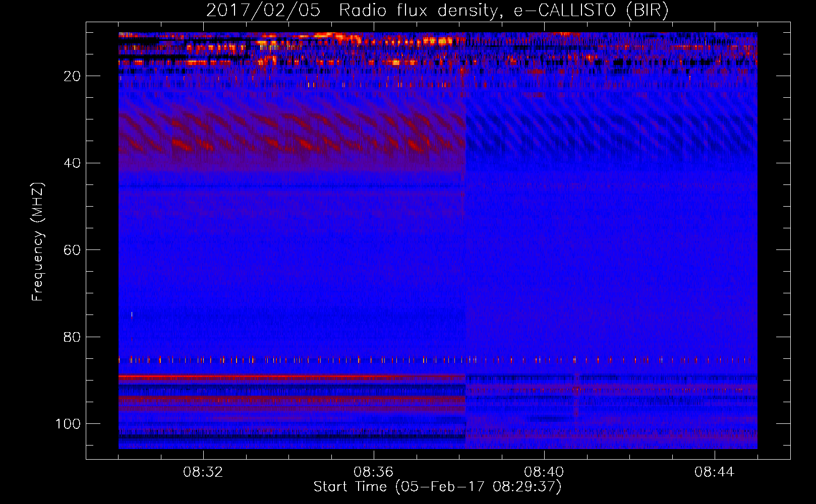Screen dimensions: 816x504
Task: Click the 20 MHz frequency tick label
Action: tap(73, 76)
